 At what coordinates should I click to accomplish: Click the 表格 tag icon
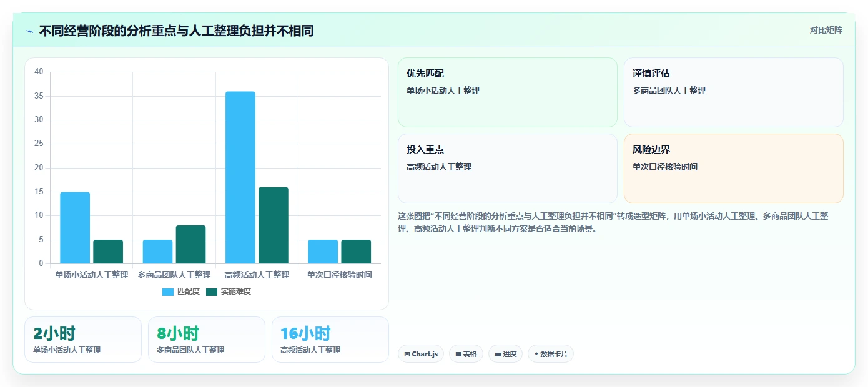pyautogui.click(x=458, y=355)
